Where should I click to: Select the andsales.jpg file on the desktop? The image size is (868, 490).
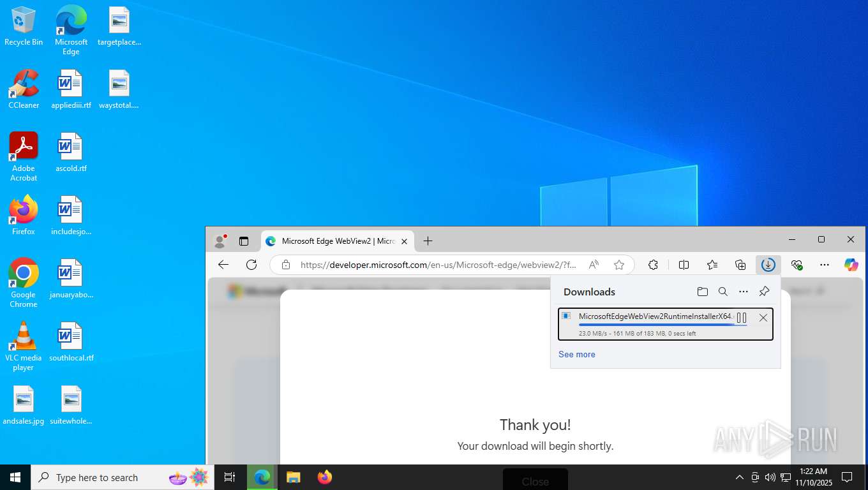24,405
